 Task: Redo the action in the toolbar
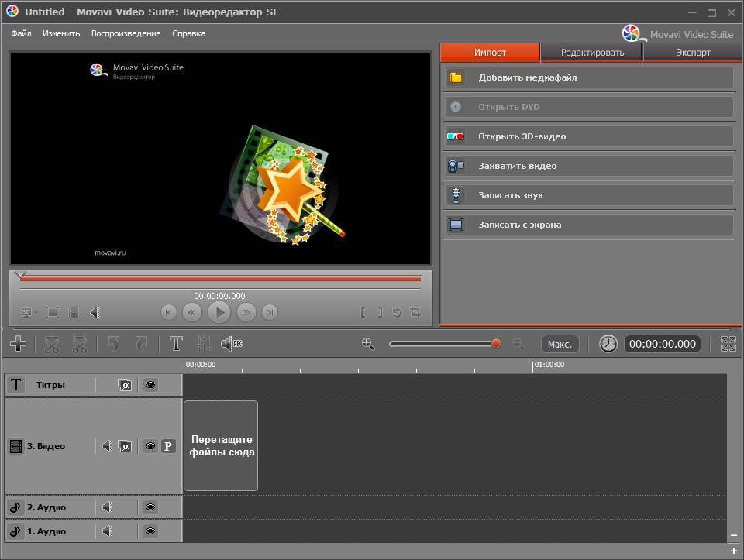point(143,344)
